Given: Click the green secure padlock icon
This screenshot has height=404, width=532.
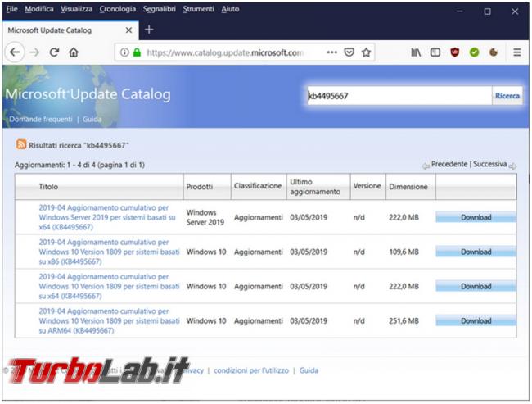Looking at the screenshot, I should click(137, 52).
